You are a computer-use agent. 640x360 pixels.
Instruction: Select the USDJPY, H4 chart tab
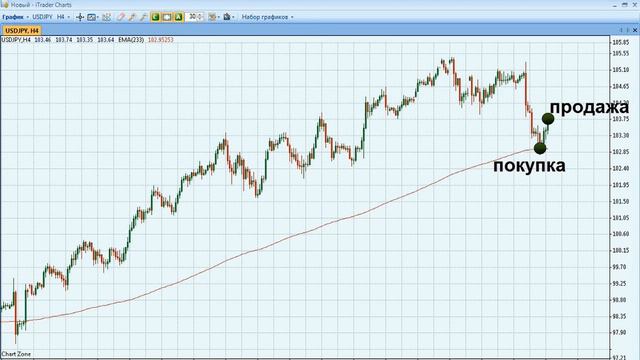(x=22, y=31)
